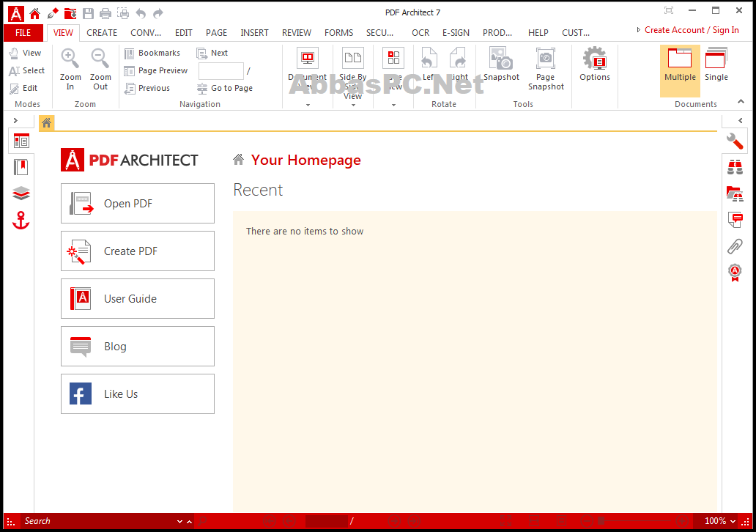Visit the Blog link
Screen dimensions: 756x532
point(138,347)
